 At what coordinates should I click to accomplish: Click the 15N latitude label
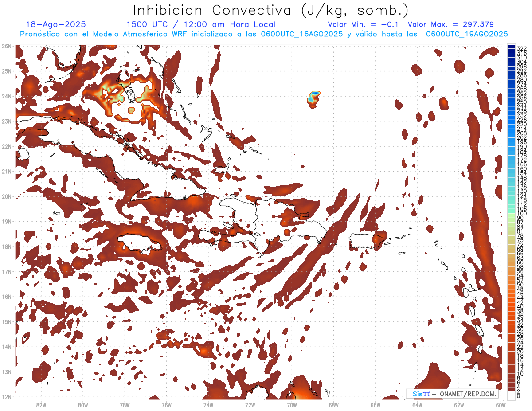7,321
